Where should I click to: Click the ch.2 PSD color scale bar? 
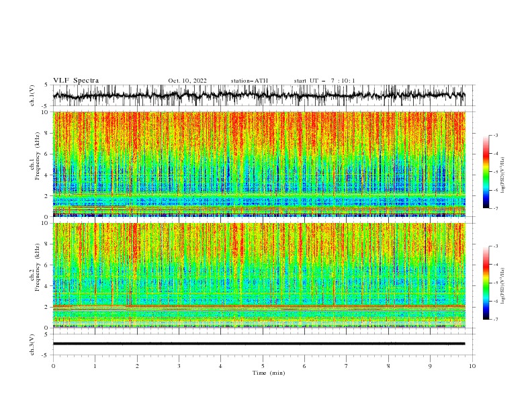tap(486, 283)
